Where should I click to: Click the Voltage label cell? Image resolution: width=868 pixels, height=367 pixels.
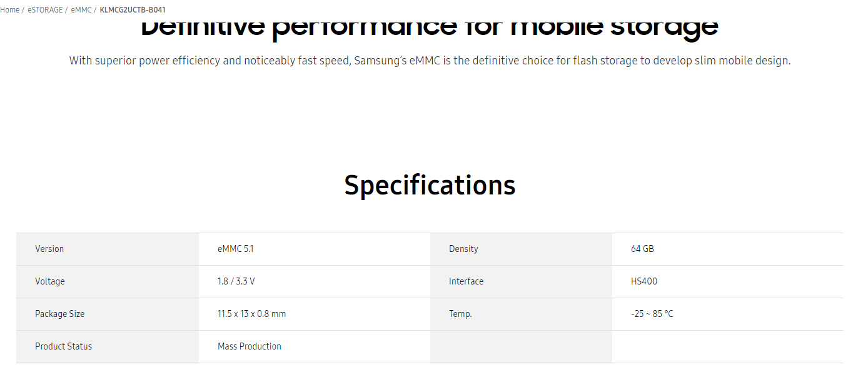[x=108, y=281]
